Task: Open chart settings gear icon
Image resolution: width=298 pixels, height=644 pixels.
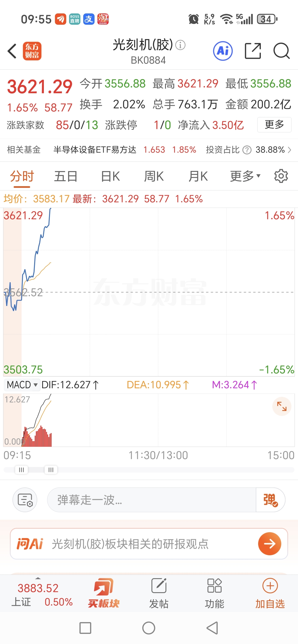Action: click(x=281, y=176)
